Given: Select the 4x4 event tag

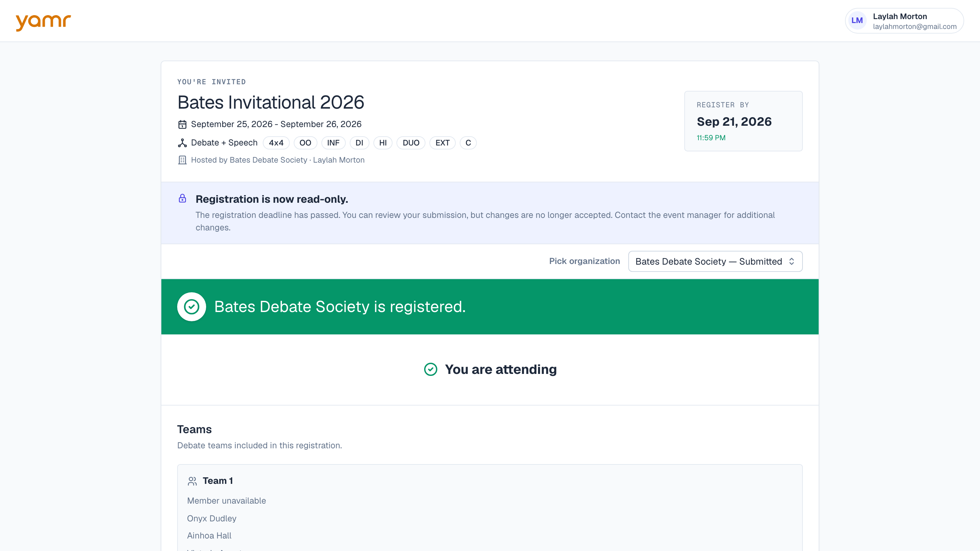Looking at the screenshot, I should click(x=276, y=143).
